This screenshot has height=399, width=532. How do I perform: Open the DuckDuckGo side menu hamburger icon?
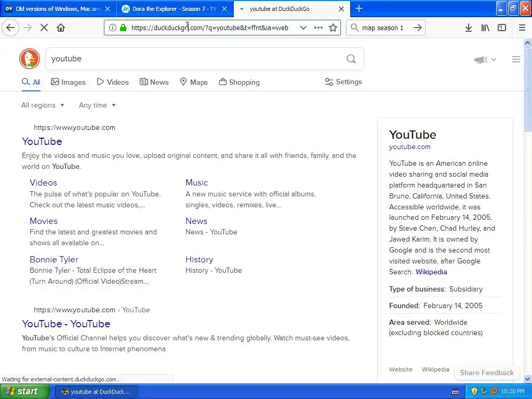[x=516, y=59]
